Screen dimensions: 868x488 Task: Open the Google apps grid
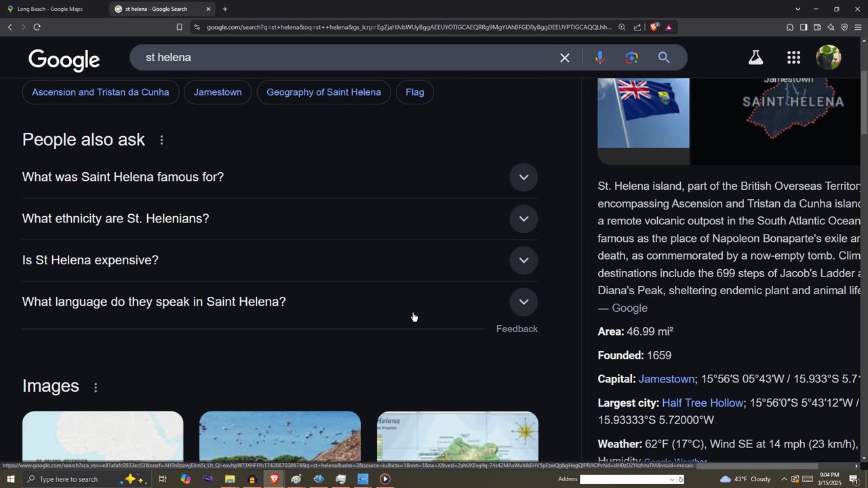point(793,58)
